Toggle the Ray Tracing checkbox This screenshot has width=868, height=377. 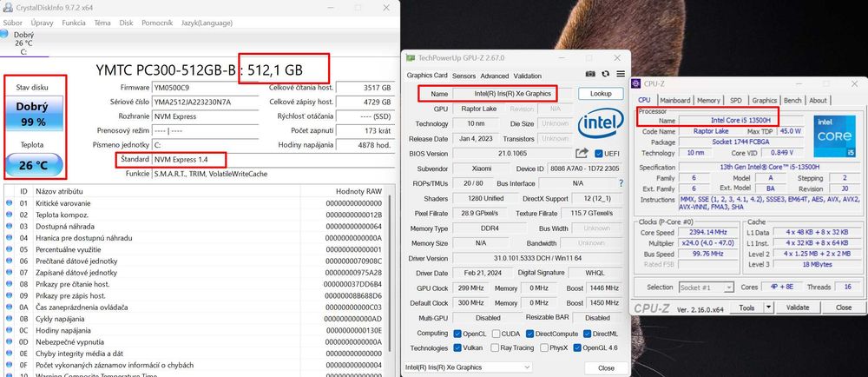pyautogui.click(x=493, y=348)
